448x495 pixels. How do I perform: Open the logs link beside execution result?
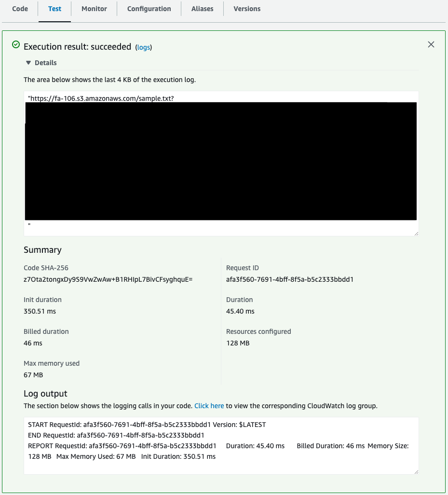click(x=144, y=47)
